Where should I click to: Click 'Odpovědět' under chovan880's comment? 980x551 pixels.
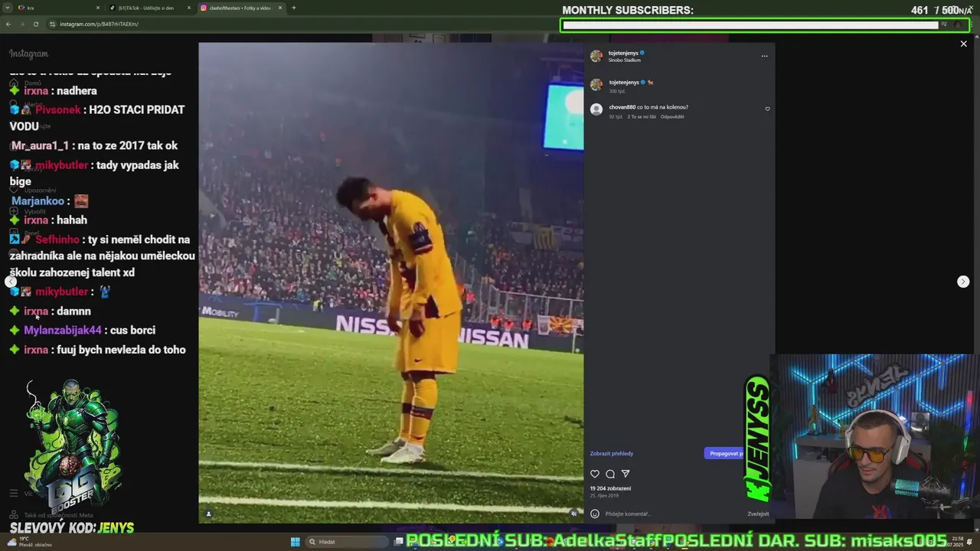(672, 116)
